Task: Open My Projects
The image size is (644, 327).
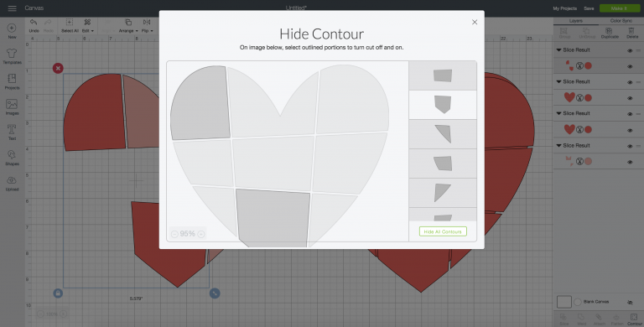Action: [564, 8]
